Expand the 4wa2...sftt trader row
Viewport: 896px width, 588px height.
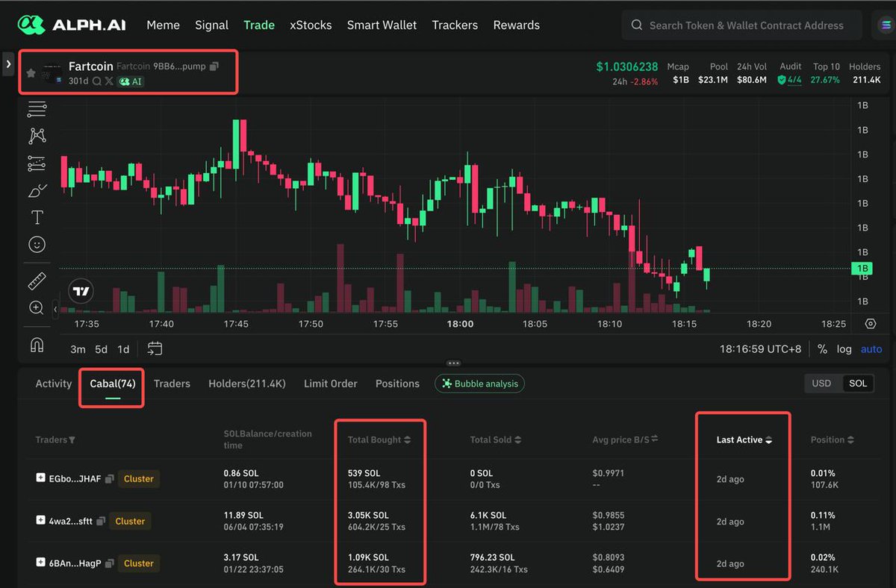(x=41, y=521)
